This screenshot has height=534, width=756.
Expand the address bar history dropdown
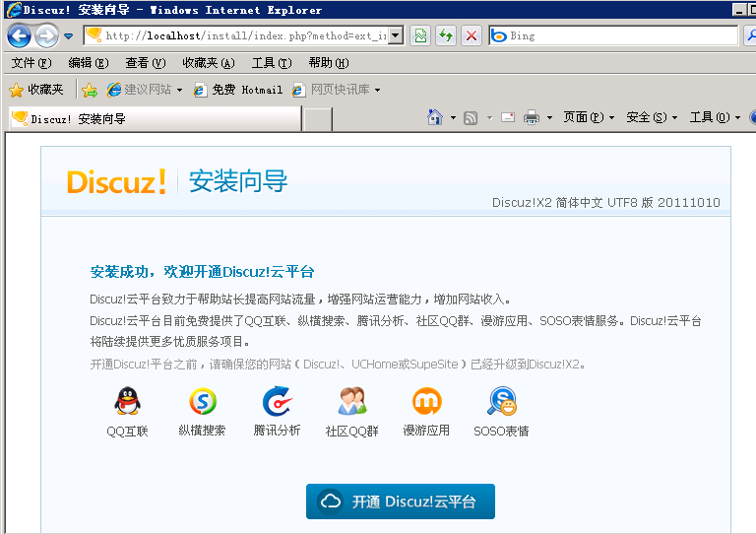[x=396, y=35]
